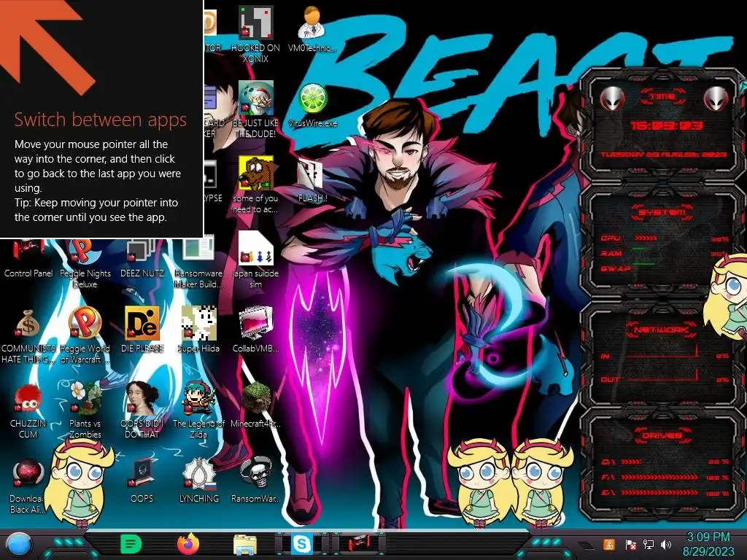Open File Explorer from the taskbar

coord(245,545)
